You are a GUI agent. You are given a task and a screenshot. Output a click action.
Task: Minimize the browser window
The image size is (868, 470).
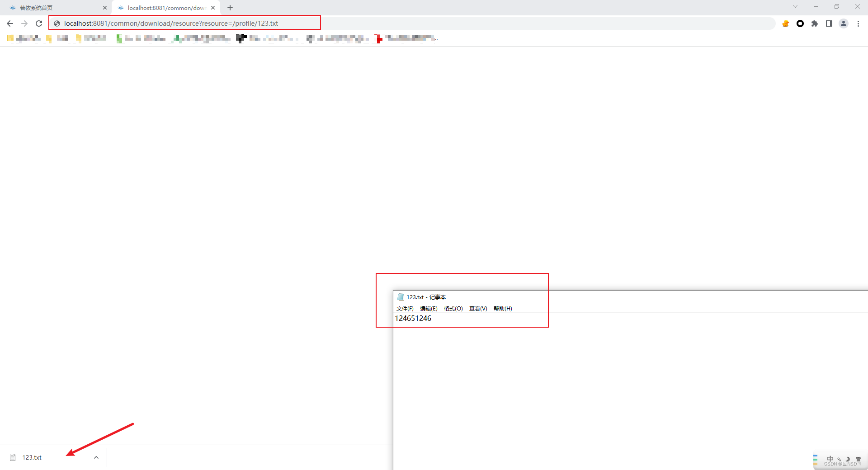pos(816,6)
